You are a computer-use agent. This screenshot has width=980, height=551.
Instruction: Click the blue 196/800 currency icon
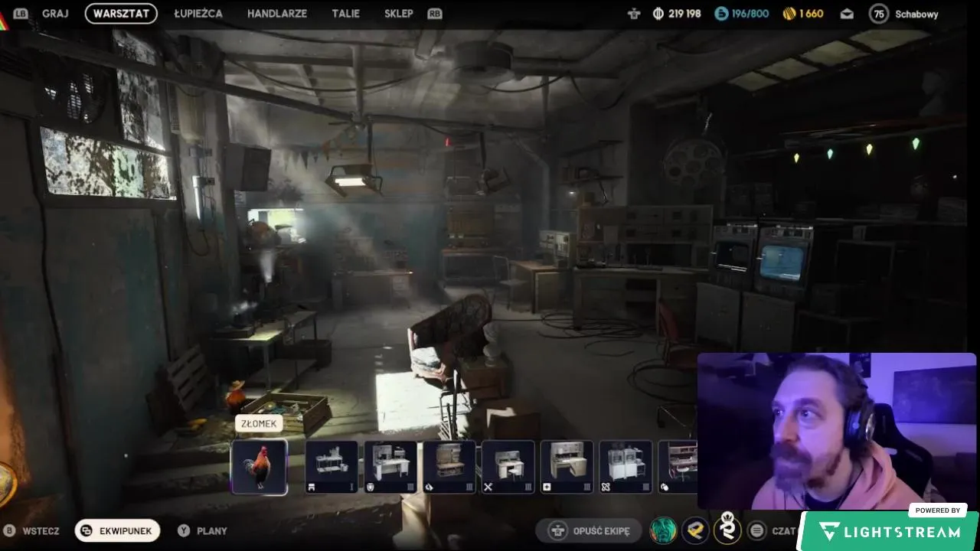click(x=721, y=14)
